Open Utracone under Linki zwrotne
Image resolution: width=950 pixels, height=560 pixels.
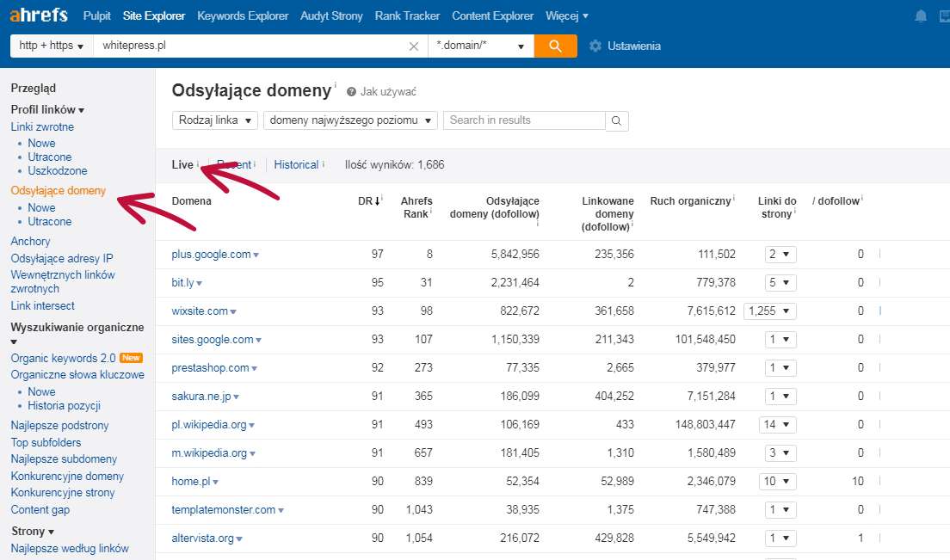50,157
